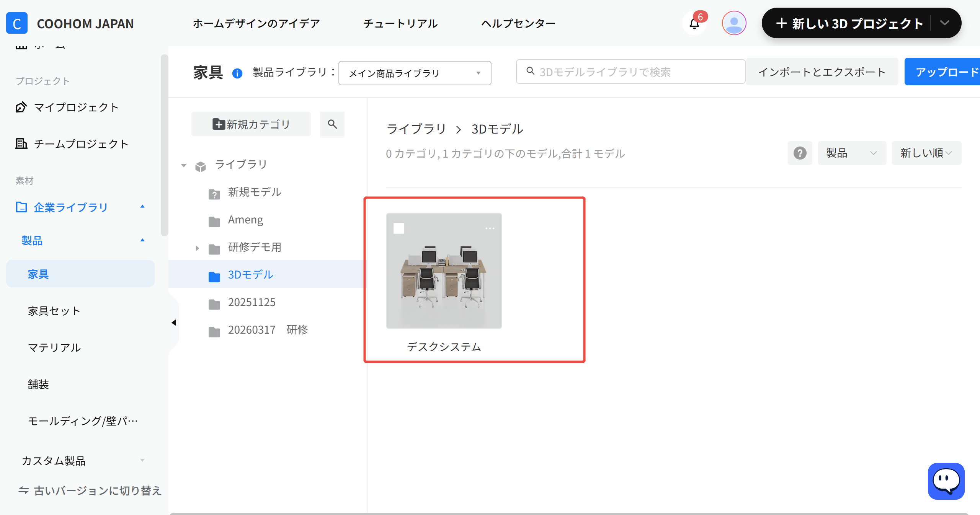Viewport: 980px width, 515px height.
Task: Expand the new 3D project dropdown arrow
Action: point(945,23)
